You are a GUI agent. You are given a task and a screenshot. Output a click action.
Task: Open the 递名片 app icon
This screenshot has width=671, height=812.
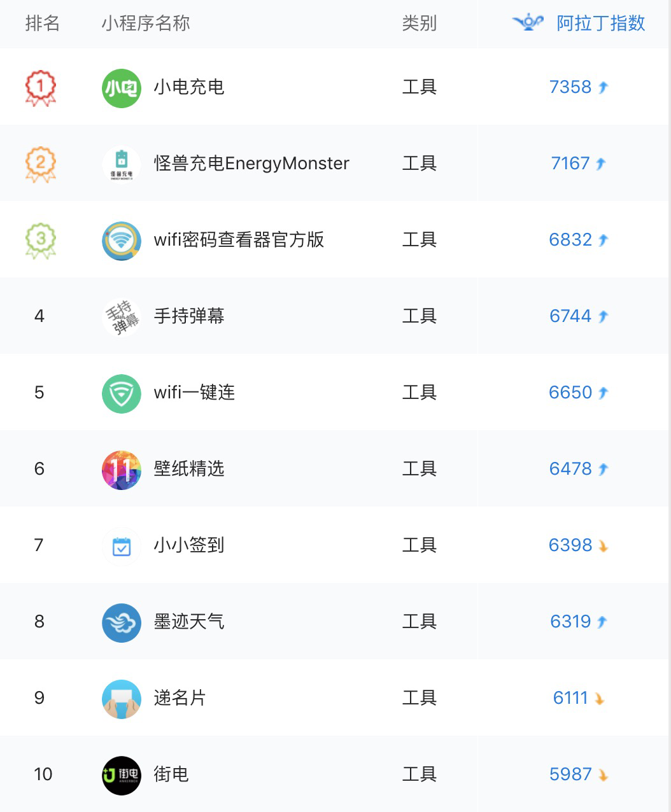(x=121, y=699)
